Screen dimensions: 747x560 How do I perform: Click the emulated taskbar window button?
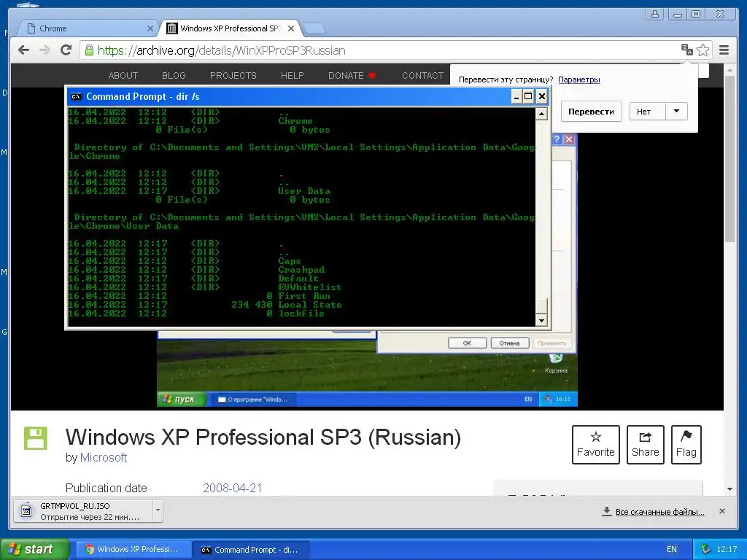tap(253, 399)
